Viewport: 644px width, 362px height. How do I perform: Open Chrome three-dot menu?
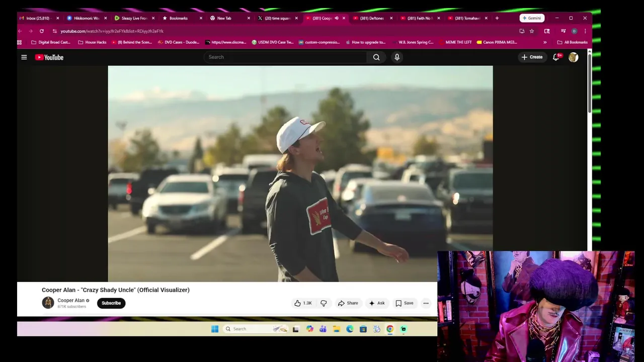(x=585, y=31)
